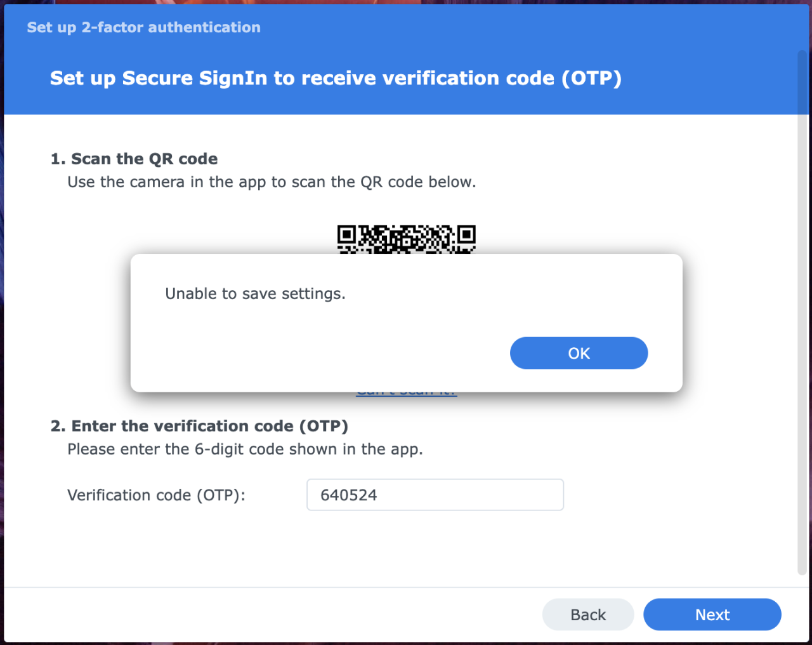This screenshot has width=812, height=645.
Task: Go back using the Back button
Action: (588, 615)
